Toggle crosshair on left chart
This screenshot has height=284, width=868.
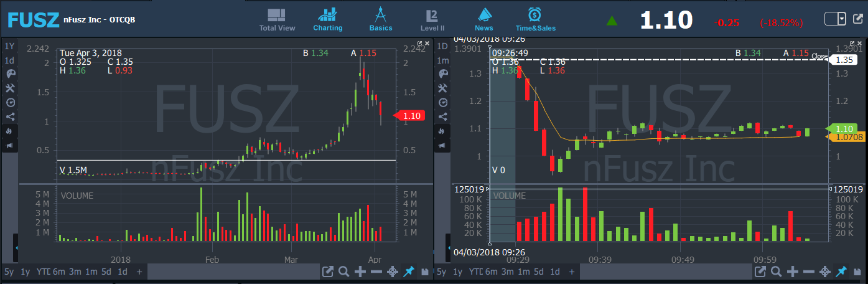(x=393, y=272)
